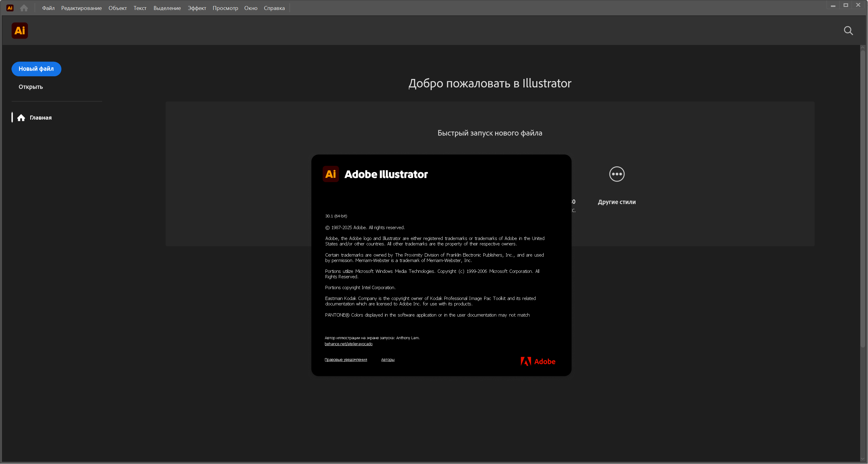Image resolution: width=868 pixels, height=464 pixels.
Task: Click the home icon in menu bar
Action: (24, 8)
